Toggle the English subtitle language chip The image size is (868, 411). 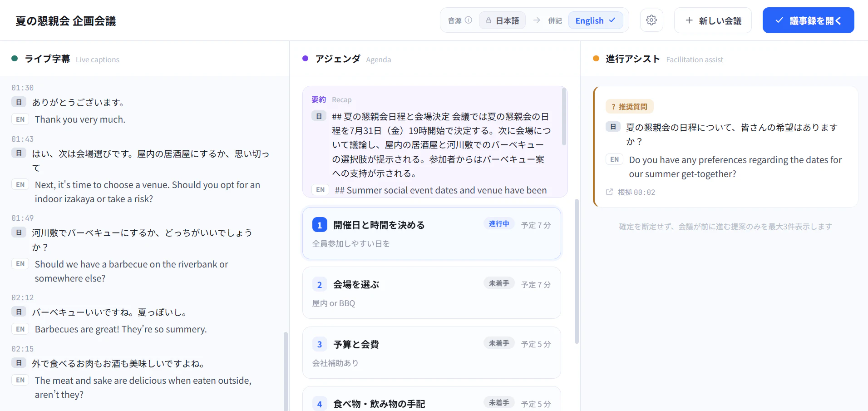595,20
